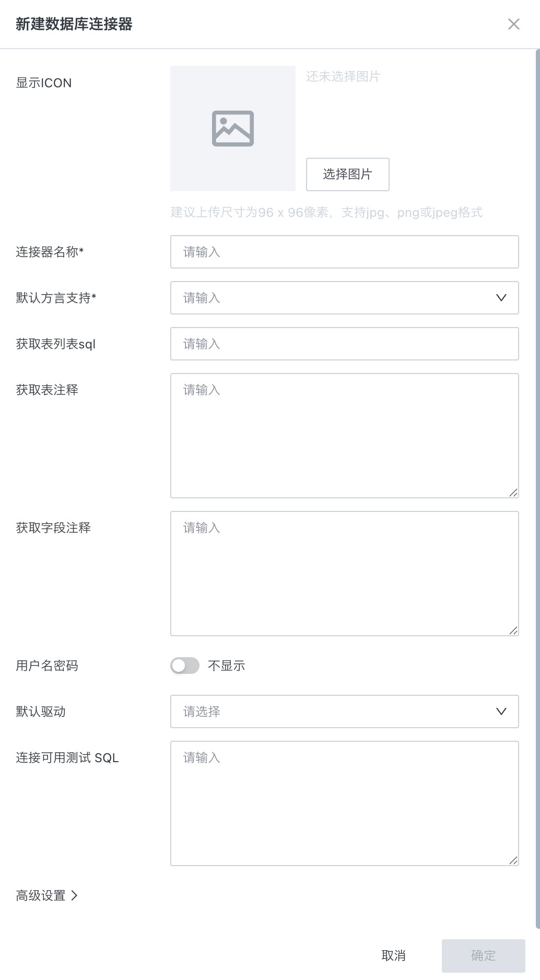Type in the 连接器名称 input field
The width and height of the screenshot is (540, 980).
[x=344, y=252]
